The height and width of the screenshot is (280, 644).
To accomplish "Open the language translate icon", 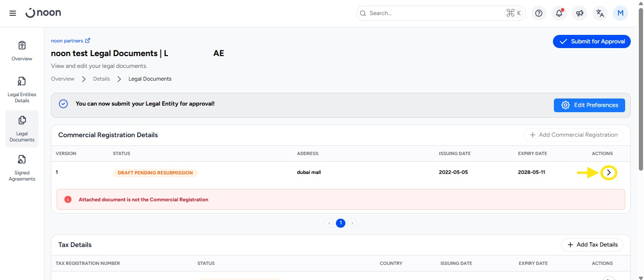I will [600, 13].
